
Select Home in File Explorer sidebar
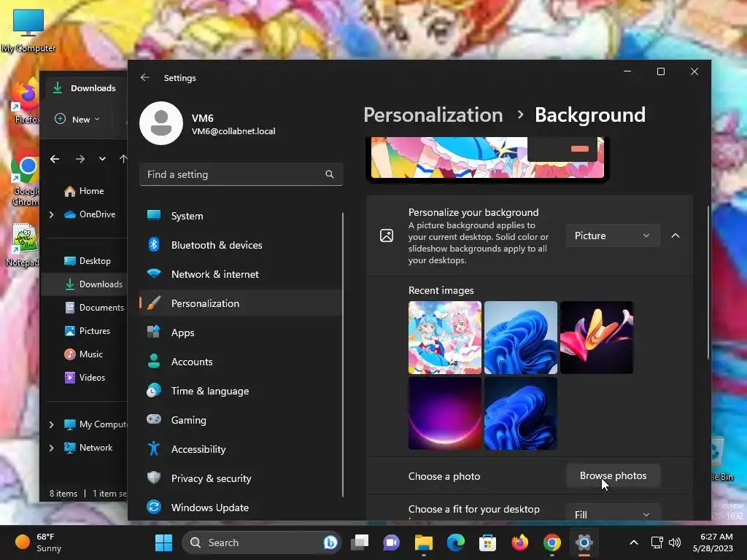coord(84,191)
